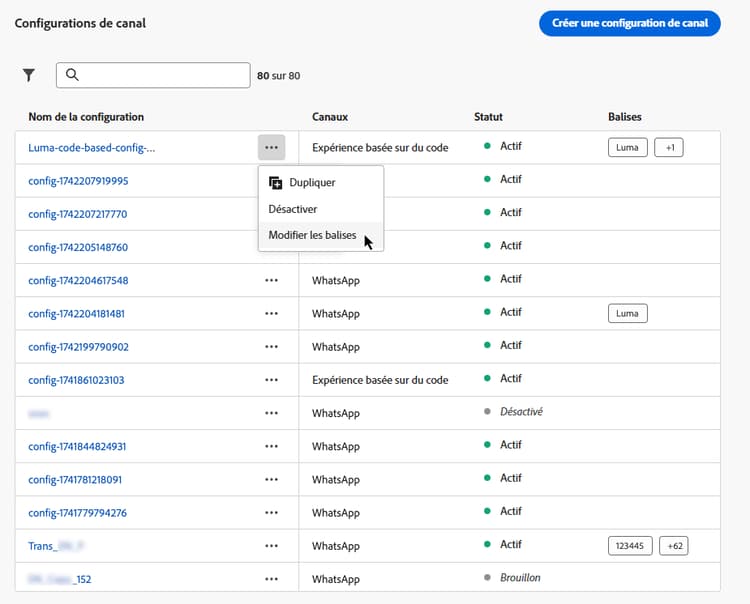Click into the configuration search field
The height and width of the screenshot is (604, 750).
[160, 75]
